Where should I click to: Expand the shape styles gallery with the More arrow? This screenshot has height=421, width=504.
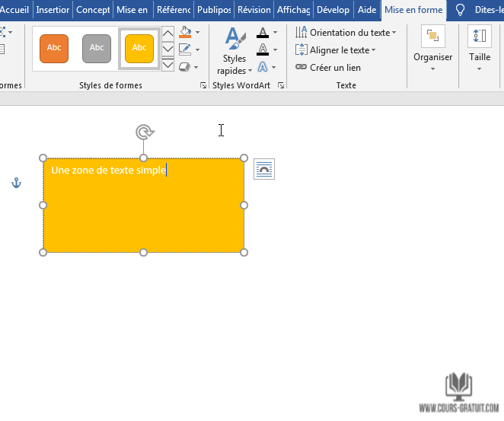(168, 65)
